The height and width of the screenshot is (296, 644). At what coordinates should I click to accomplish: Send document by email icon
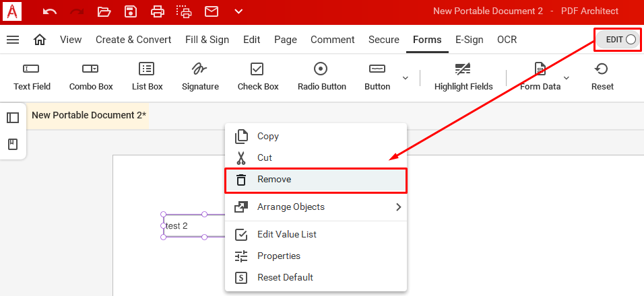click(212, 11)
